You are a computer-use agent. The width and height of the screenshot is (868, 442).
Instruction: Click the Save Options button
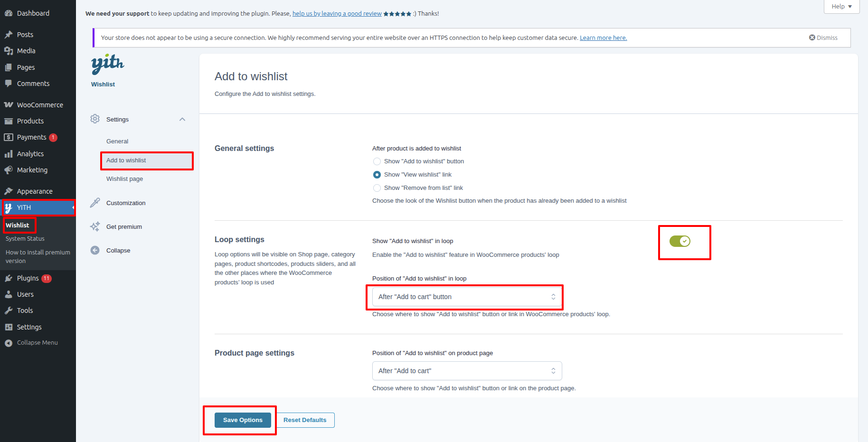[243, 420]
